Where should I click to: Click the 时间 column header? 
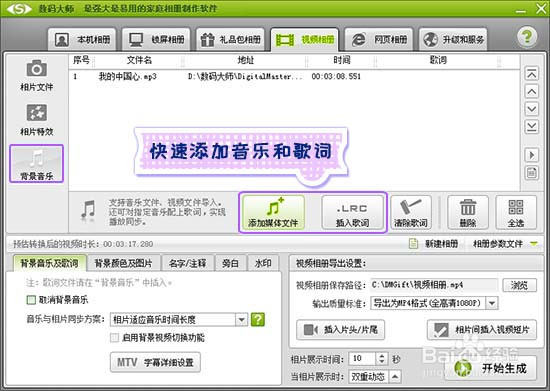(341, 60)
